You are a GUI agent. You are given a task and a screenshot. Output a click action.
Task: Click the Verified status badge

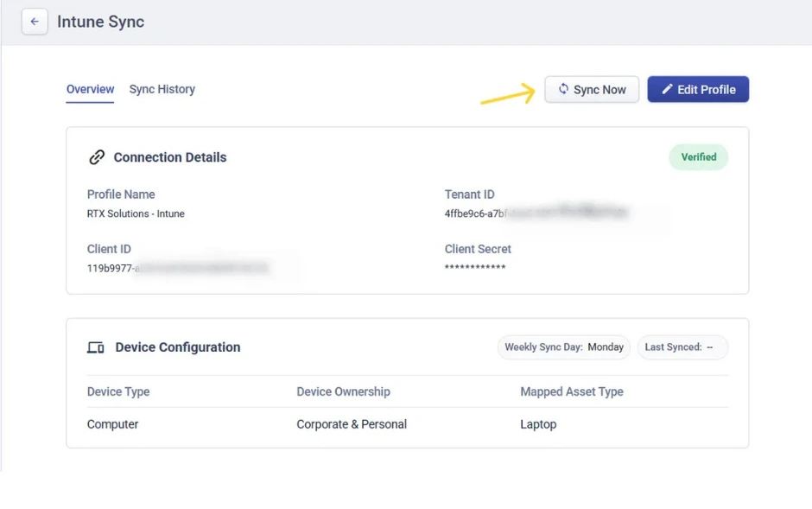click(x=699, y=157)
